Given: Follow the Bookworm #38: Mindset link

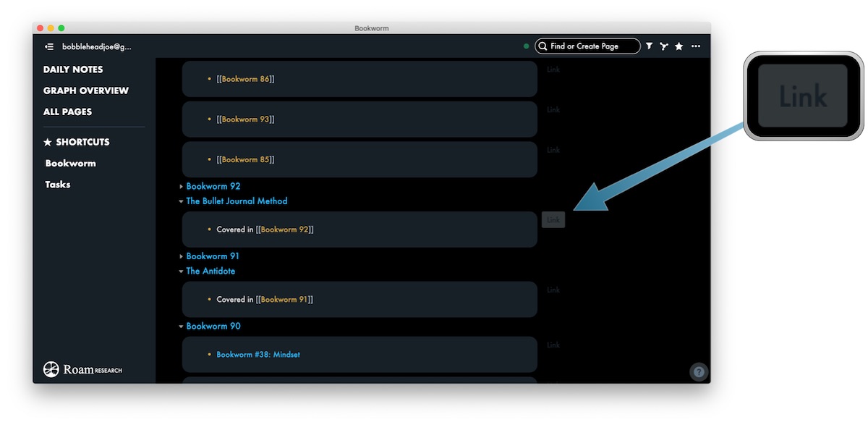Looking at the screenshot, I should pos(258,355).
